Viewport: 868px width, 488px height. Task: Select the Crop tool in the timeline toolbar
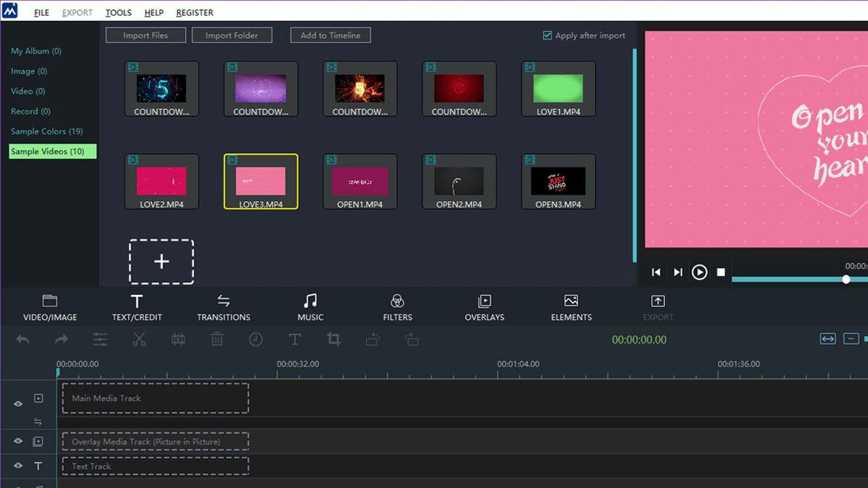333,339
